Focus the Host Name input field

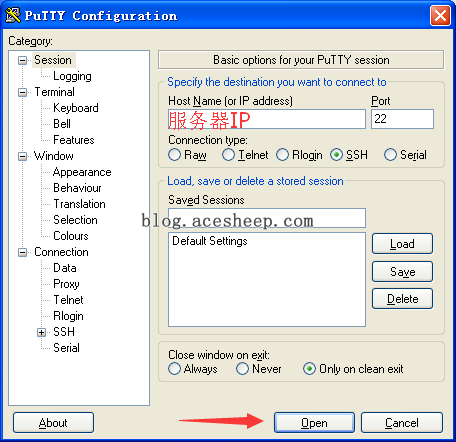[x=267, y=119]
